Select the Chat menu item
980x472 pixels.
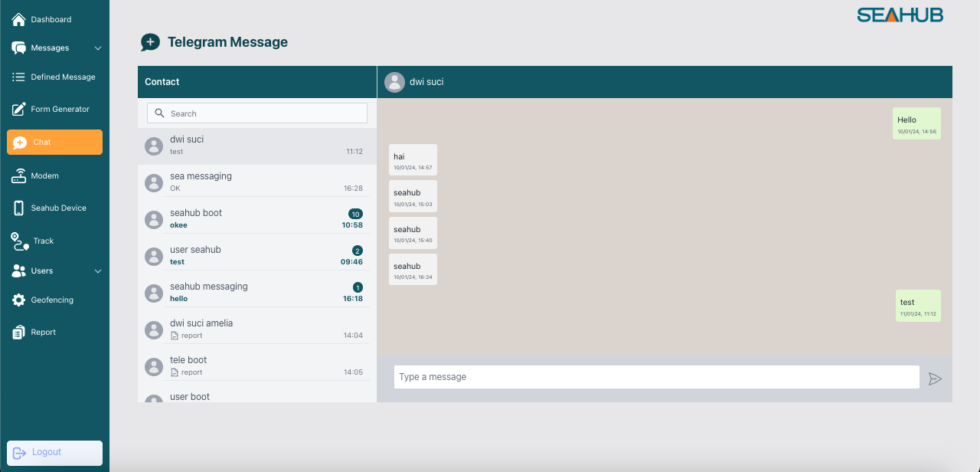pyautogui.click(x=54, y=143)
